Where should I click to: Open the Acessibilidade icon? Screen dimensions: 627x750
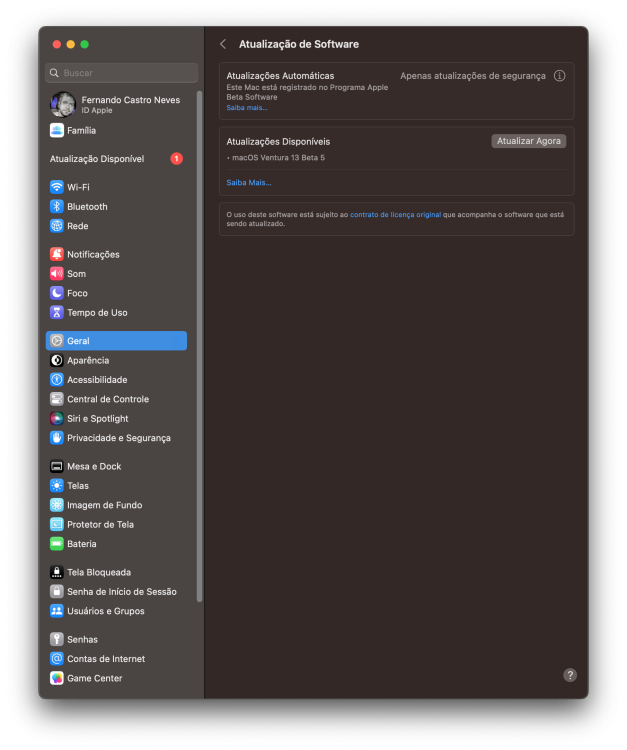56,380
